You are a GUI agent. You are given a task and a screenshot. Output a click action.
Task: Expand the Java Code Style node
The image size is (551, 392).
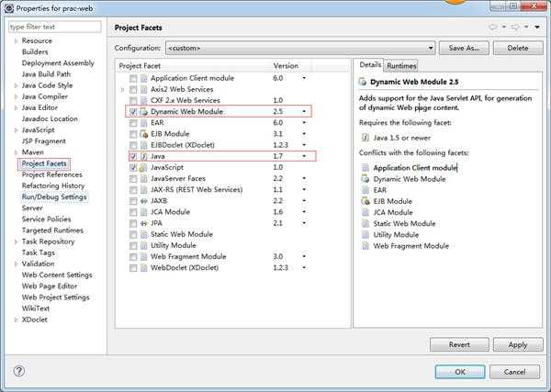tap(16, 85)
